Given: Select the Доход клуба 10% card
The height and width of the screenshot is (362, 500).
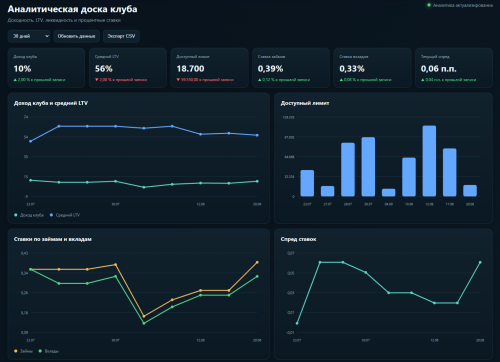Looking at the screenshot, I should coord(46,68).
